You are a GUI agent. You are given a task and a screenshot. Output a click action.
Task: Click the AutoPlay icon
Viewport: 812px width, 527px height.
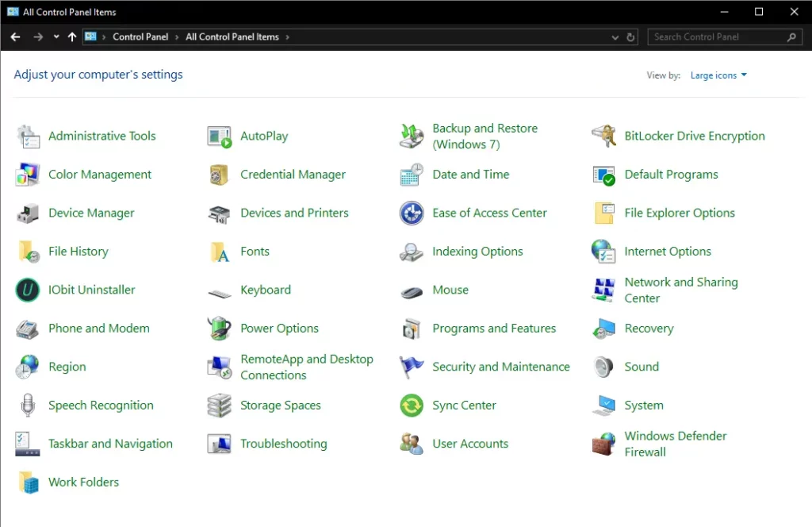(220, 137)
